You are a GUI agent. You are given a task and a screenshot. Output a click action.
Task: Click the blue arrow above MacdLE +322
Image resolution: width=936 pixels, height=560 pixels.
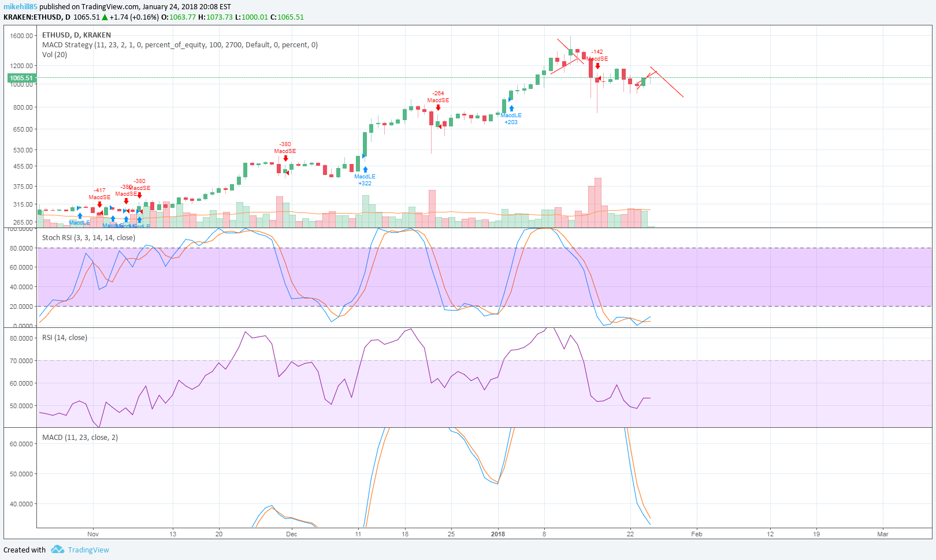tap(365, 170)
